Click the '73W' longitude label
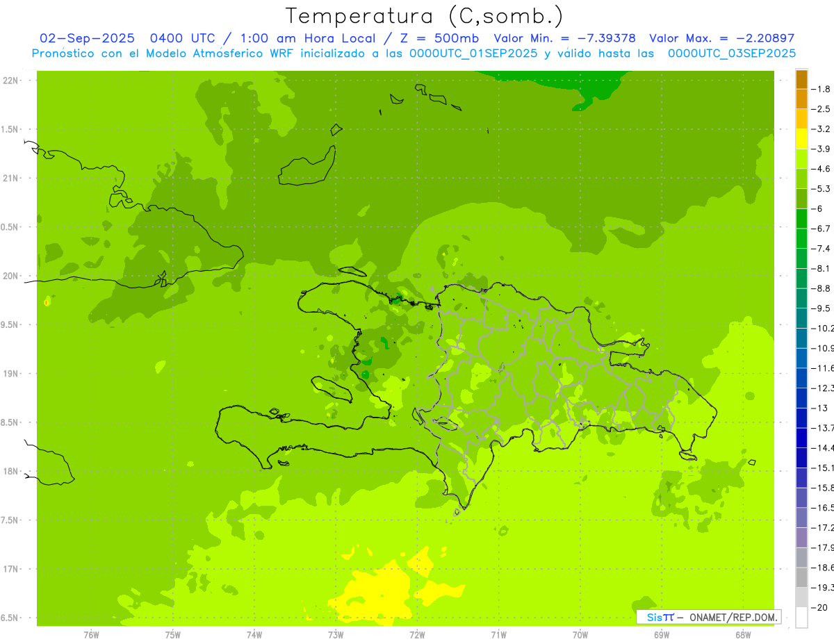Viewport: 834px width, 644px height. pyautogui.click(x=336, y=634)
